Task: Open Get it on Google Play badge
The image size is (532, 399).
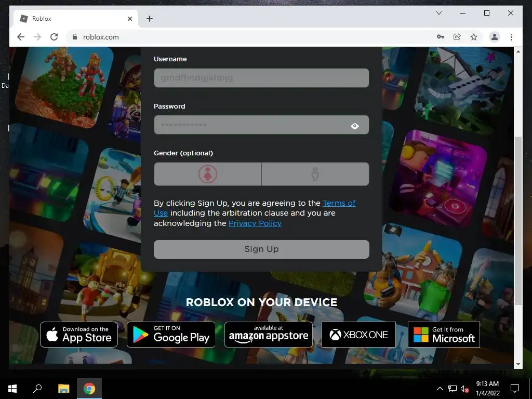Action: [170, 335]
